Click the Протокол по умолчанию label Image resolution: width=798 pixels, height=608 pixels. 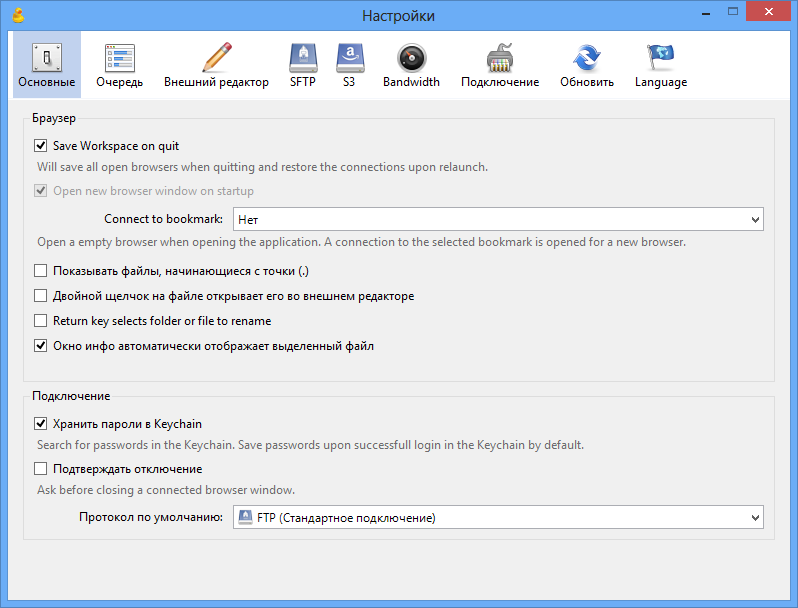tap(151, 517)
